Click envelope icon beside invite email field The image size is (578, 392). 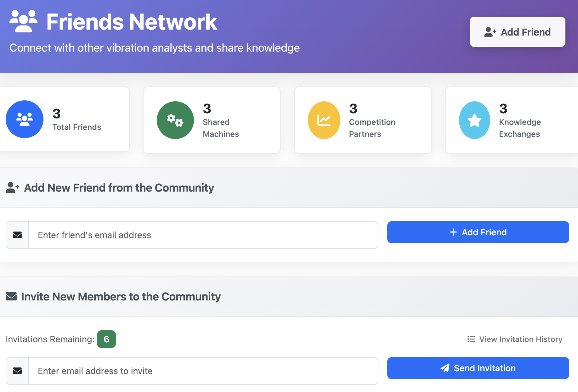tap(17, 371)
